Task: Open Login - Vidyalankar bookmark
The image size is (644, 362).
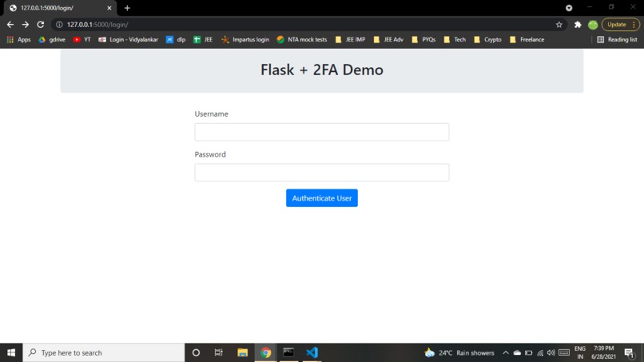Action: click(x=128, y=39)
